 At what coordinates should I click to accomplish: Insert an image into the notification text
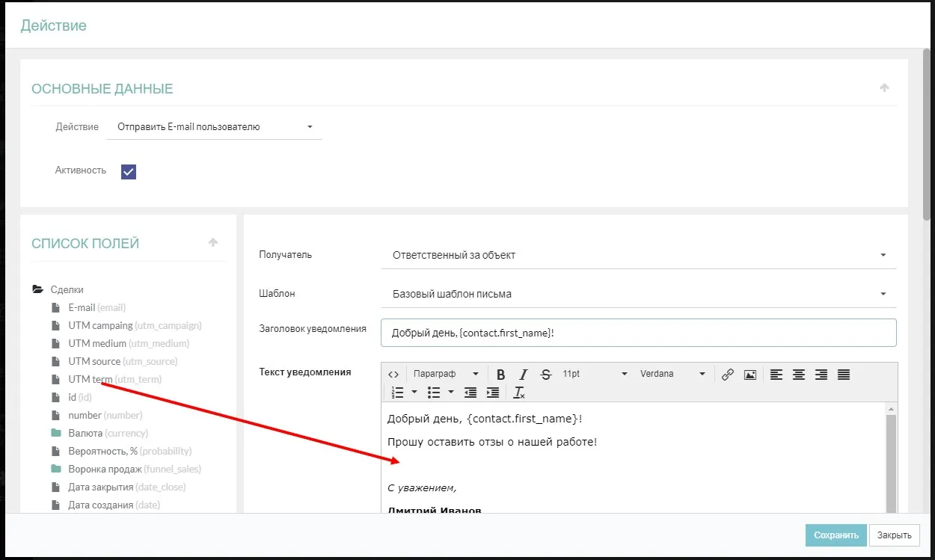(750, 375)
